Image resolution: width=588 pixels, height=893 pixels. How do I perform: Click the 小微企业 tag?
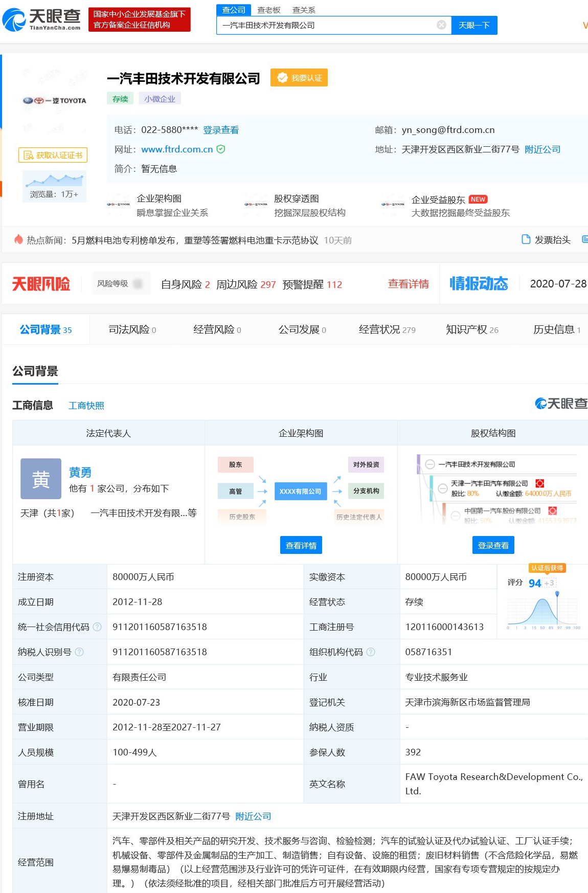click(160, 99)
